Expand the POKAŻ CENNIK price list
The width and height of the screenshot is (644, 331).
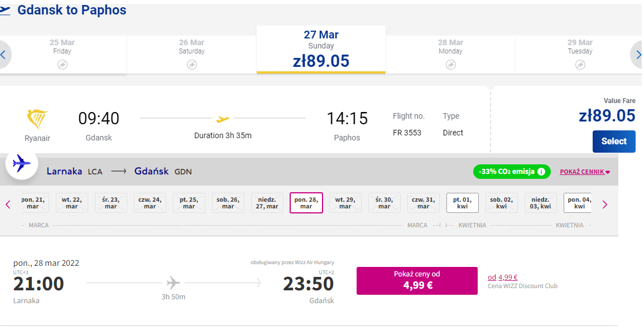point(584,172)
